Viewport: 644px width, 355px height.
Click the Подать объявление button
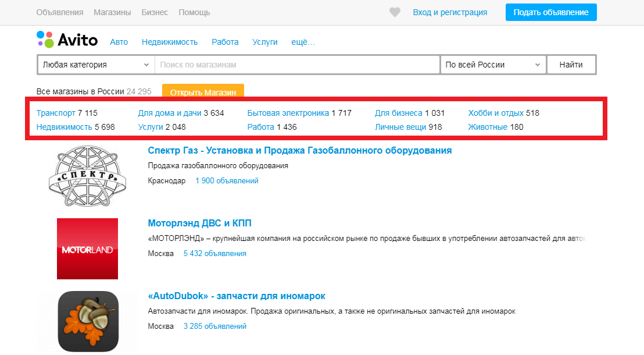(x=550, y=12)
